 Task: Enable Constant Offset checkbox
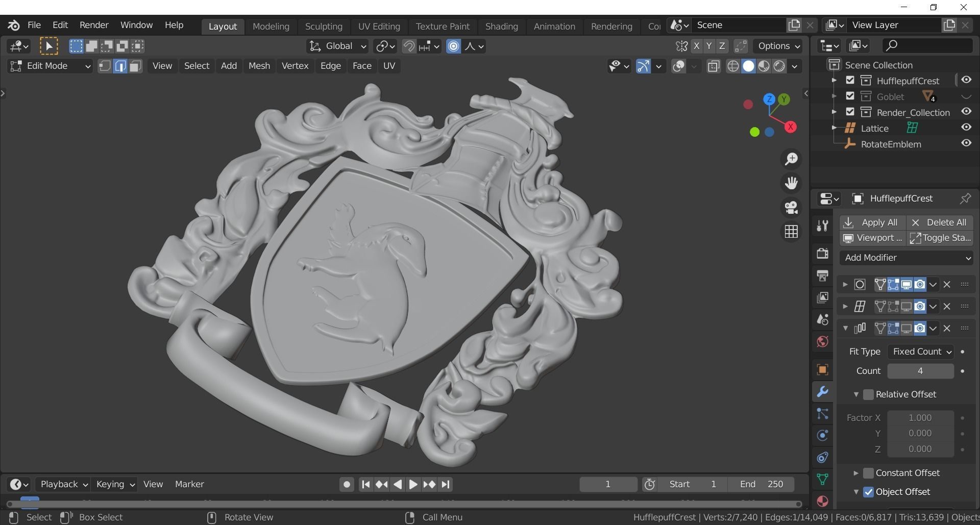[x=868, y=473]
